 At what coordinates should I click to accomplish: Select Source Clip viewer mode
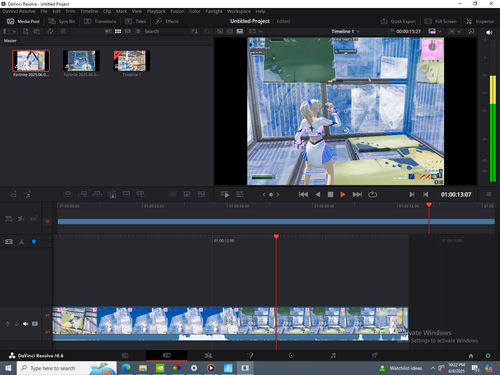220,31
